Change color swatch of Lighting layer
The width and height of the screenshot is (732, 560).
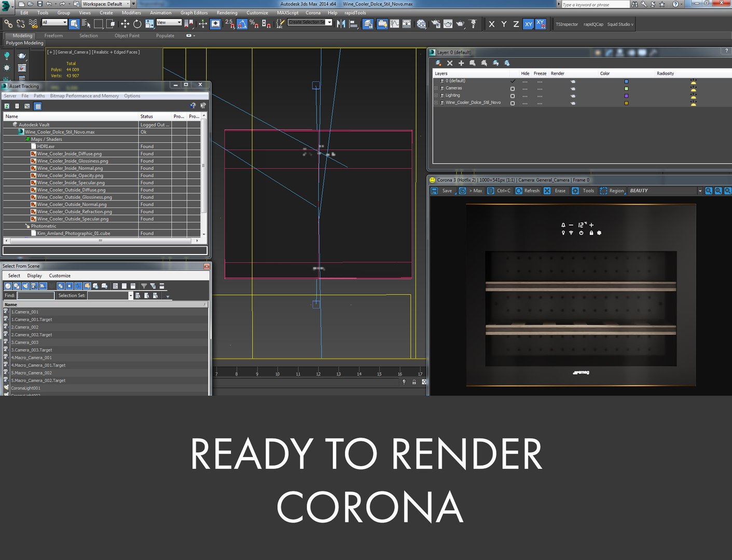626,96
